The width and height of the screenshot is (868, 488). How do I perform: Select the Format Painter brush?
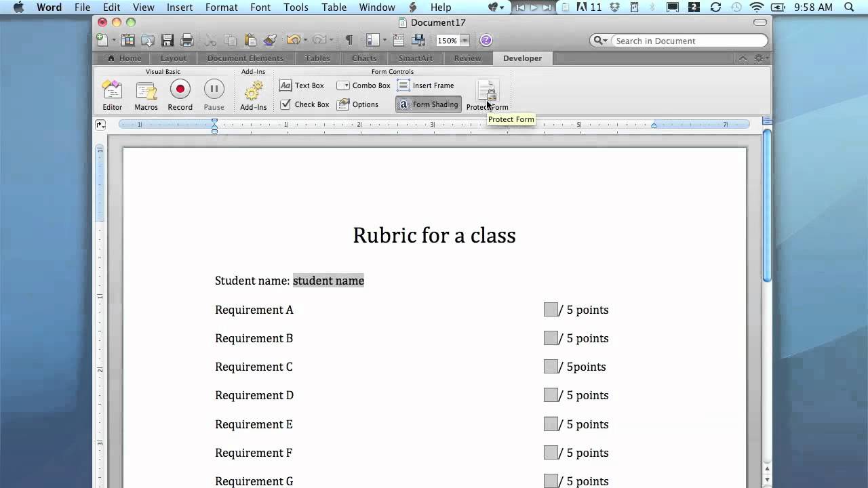[270, 40]
